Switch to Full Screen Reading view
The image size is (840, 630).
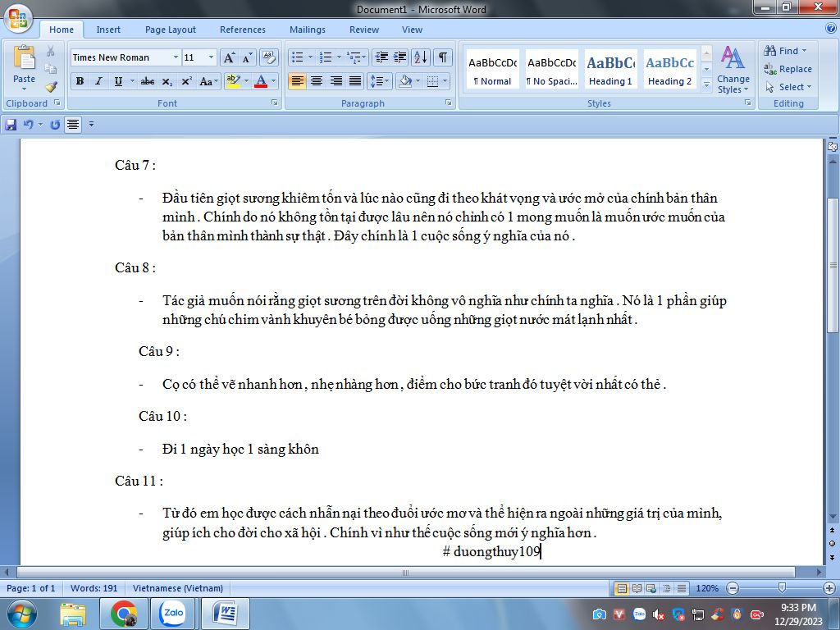[637, 588]
